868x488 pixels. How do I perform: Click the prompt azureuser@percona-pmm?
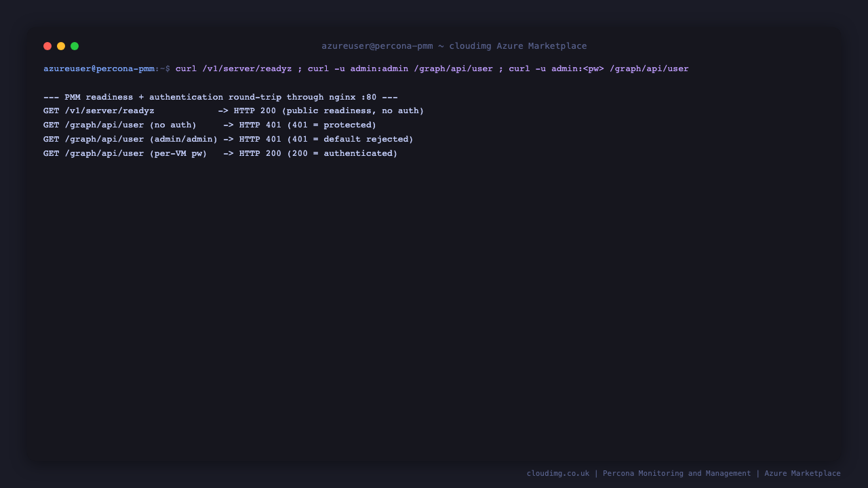[99, 69]
